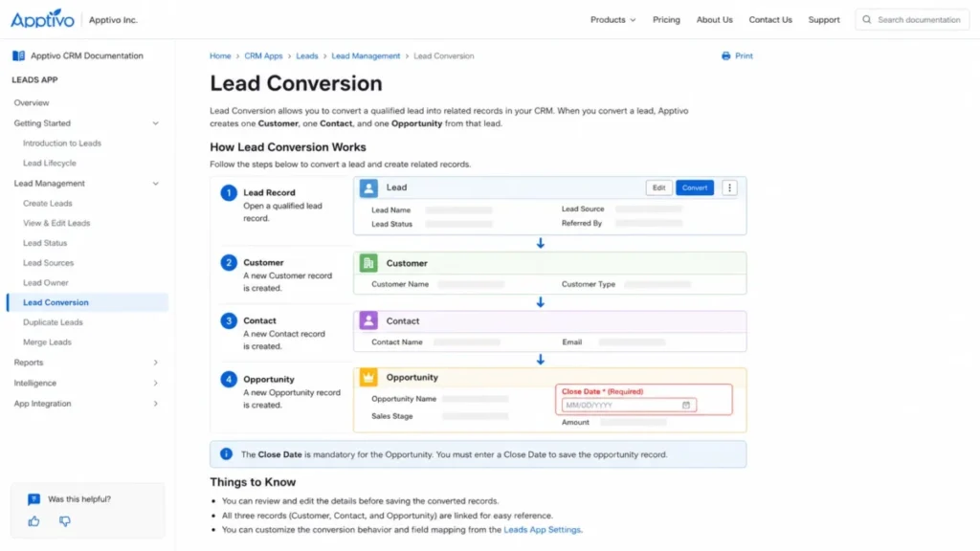Open Create Leads page
This screenshot has height=551, width=980.
pos(48,203)
